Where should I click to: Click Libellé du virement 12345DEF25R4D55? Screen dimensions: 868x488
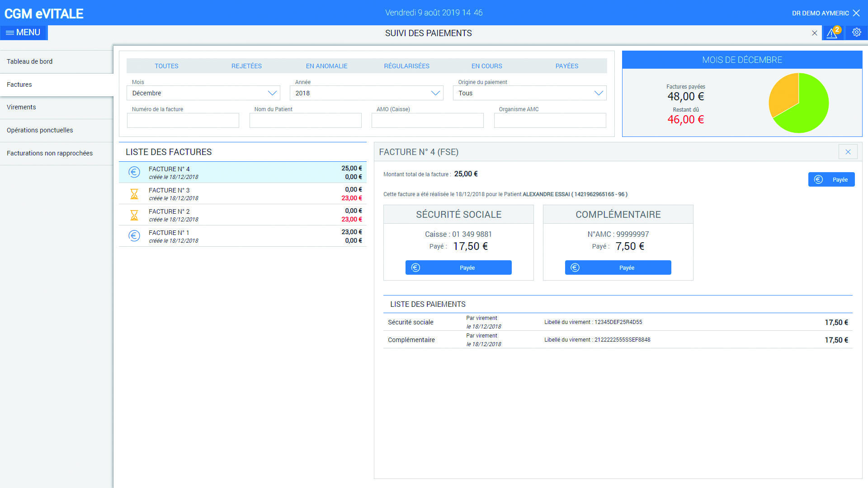tap(593, 322)
